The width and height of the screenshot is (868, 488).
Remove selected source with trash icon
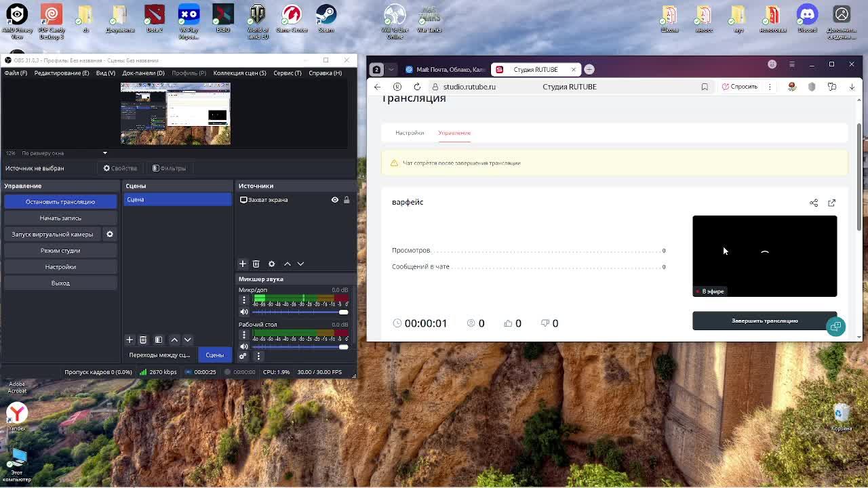[x=256, y=264]
